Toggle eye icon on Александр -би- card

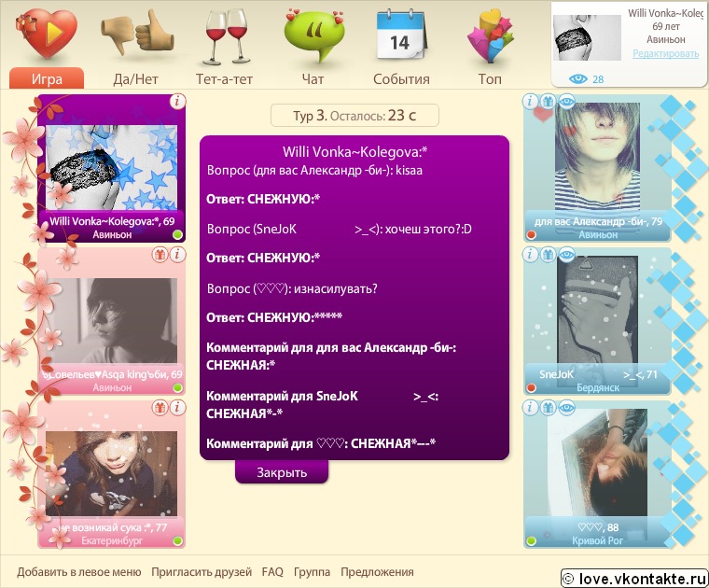point(566,101)
